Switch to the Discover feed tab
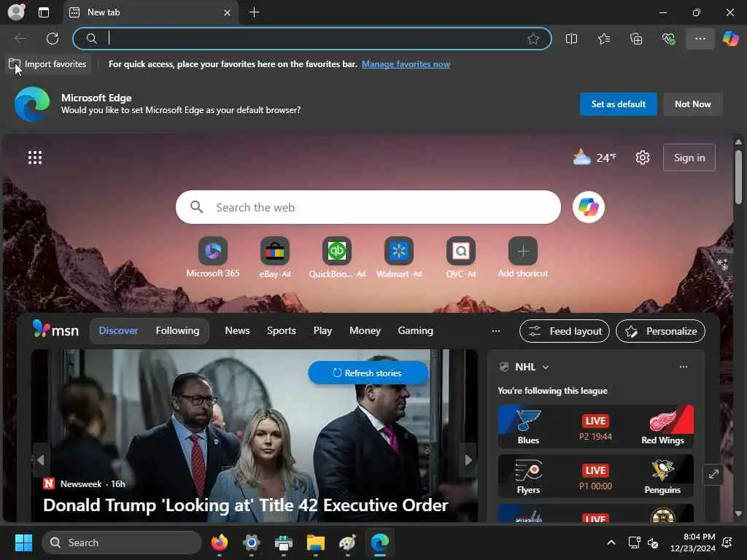 pyautogui.click(x=118, y=331)
